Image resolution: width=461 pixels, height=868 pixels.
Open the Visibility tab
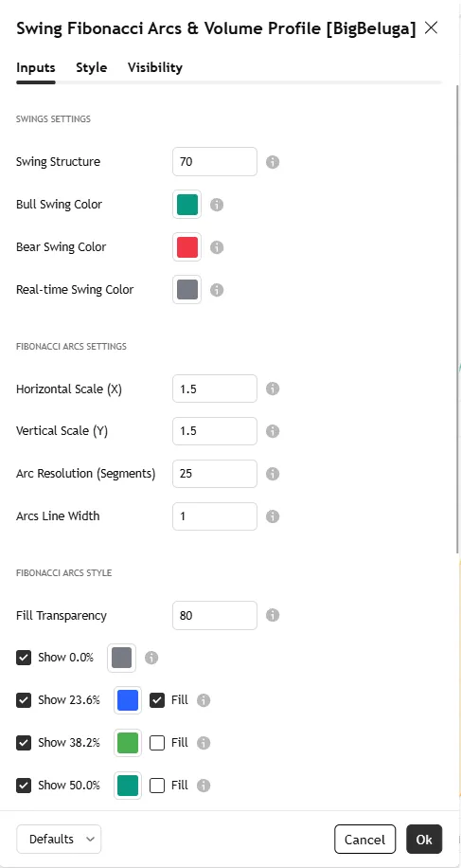[155, 67]
